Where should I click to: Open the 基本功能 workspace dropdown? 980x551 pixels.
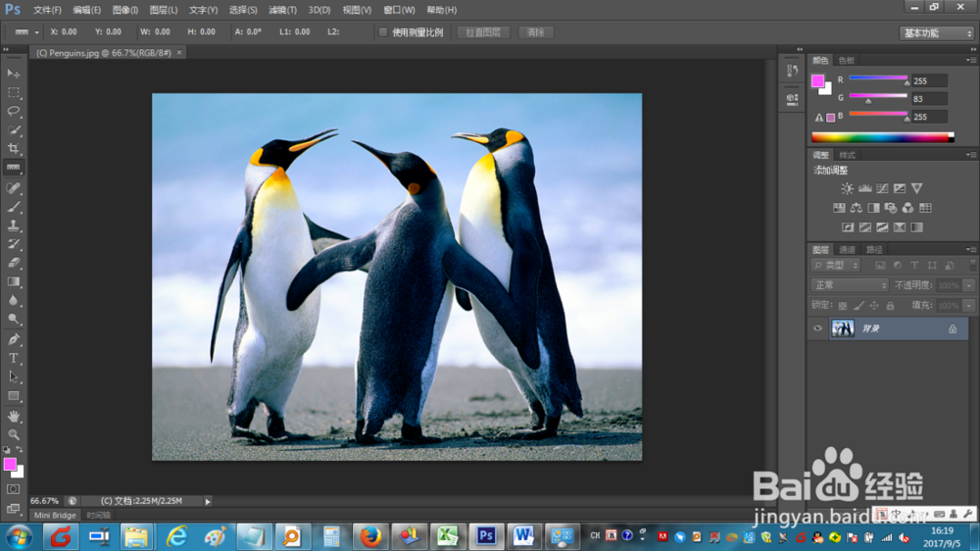point(937,32)
